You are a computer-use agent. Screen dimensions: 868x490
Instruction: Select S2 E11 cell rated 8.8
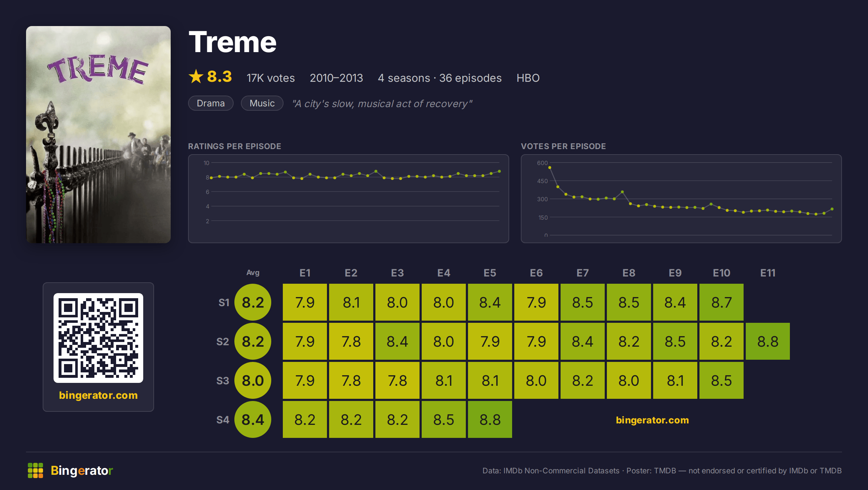pos(768,341)
